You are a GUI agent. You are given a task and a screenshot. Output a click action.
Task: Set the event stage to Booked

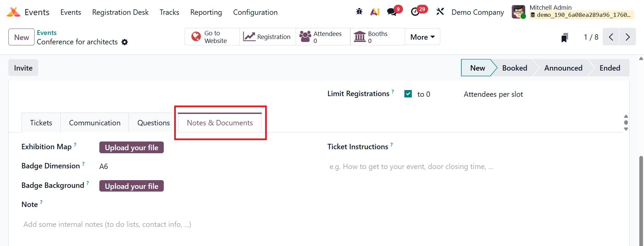514,68
